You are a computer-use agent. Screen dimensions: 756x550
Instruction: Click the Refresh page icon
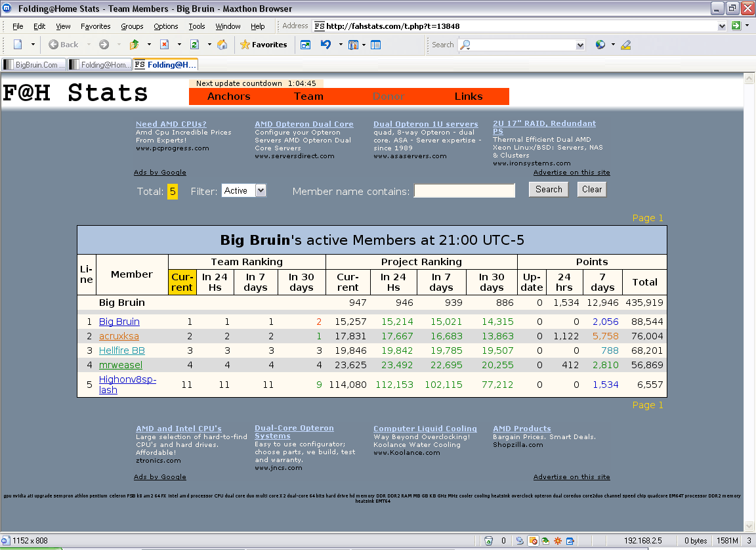194,45
